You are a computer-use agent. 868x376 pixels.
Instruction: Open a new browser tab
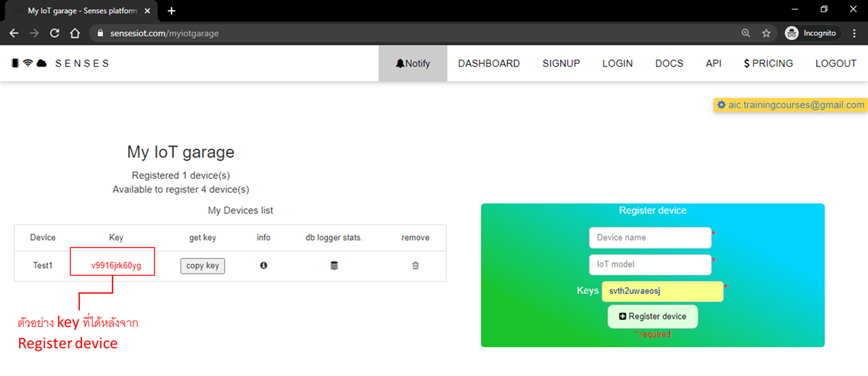pos(172,11)
